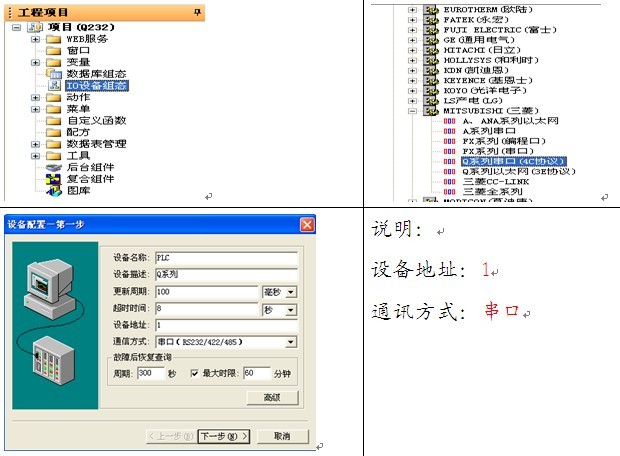Click the 图库 icon
620x456 pixels.
(x=54, y=191)
